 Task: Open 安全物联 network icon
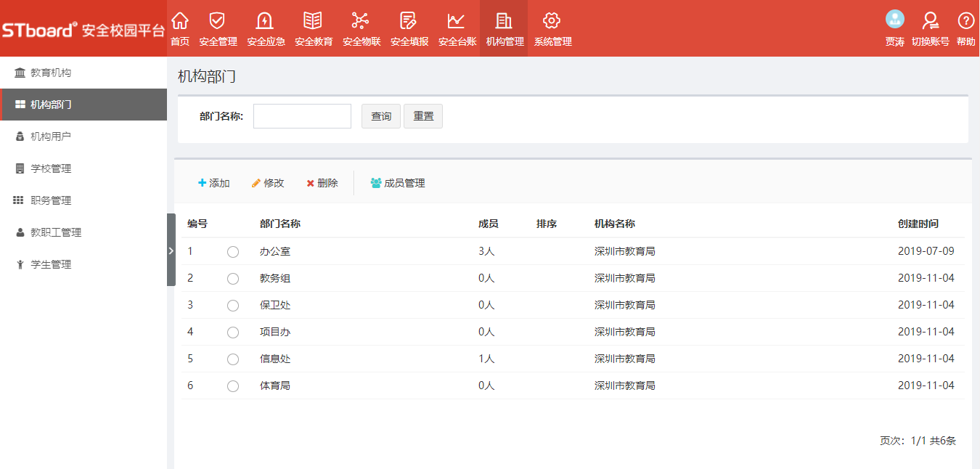point(361,20)
